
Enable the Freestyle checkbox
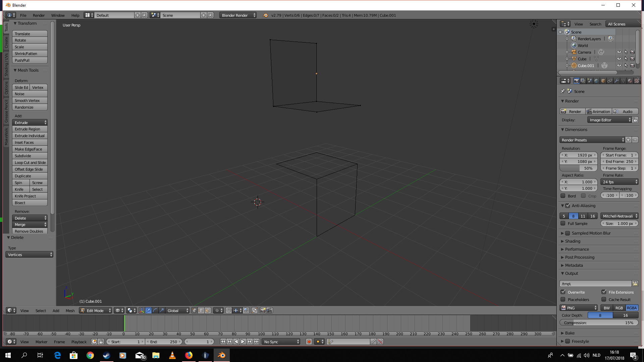click(x=568, y=341)
